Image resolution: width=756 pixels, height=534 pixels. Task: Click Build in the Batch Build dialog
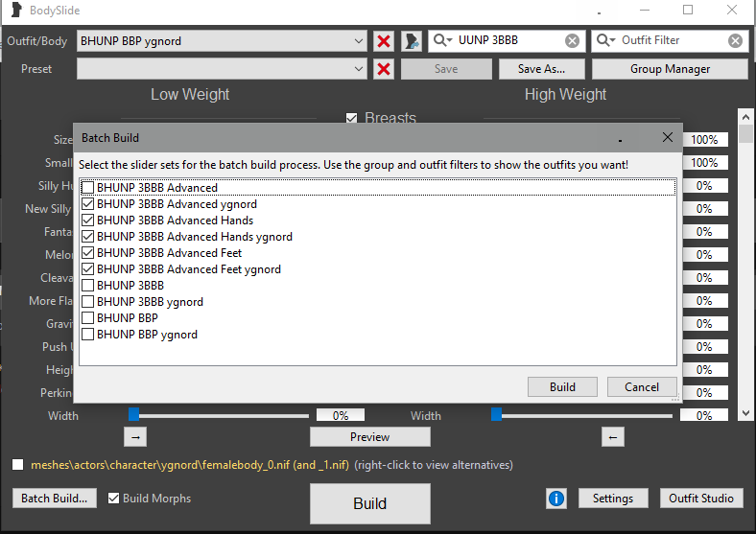tap(562, 387)
